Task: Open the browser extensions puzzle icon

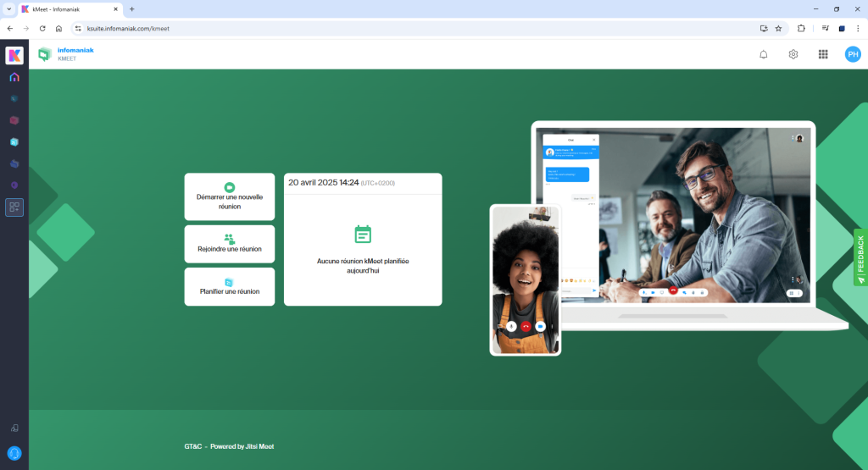Action: coord(801,28)
